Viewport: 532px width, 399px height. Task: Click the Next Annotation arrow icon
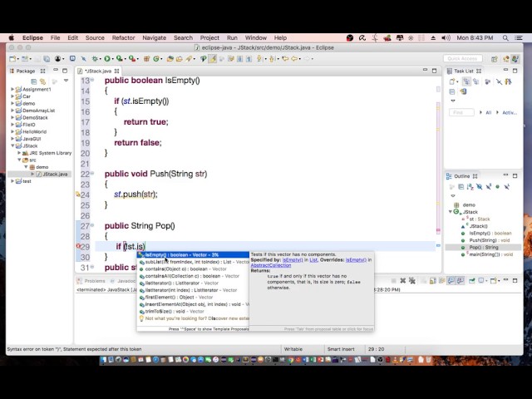pos(259,59)
